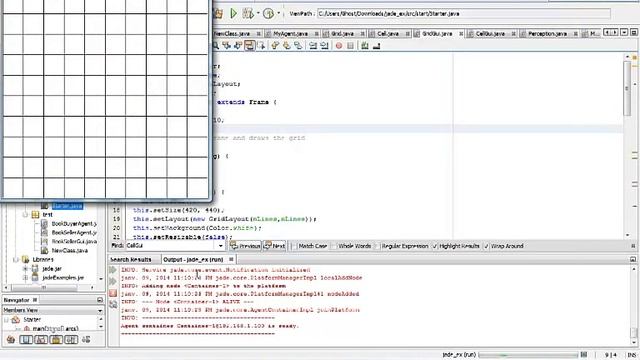640x360 pixels.
Task: Click the red Start Macro Recording icon
Action: [339, 46]
